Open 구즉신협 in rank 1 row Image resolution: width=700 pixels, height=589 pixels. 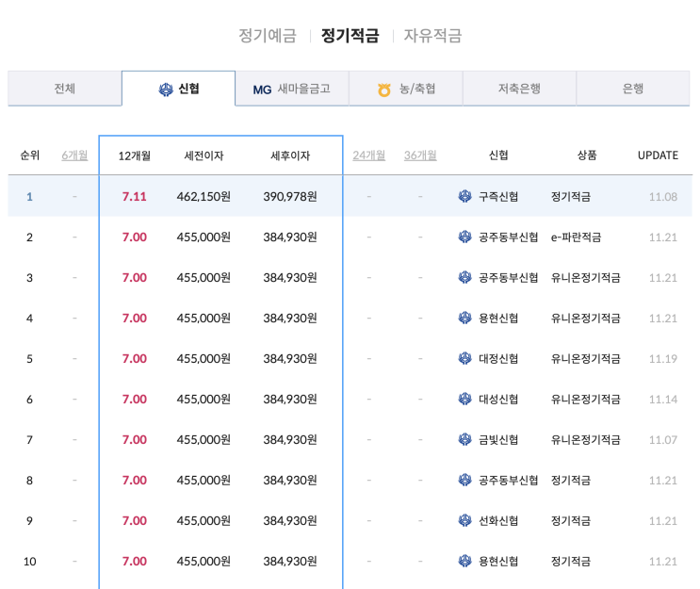pos(498,196)
